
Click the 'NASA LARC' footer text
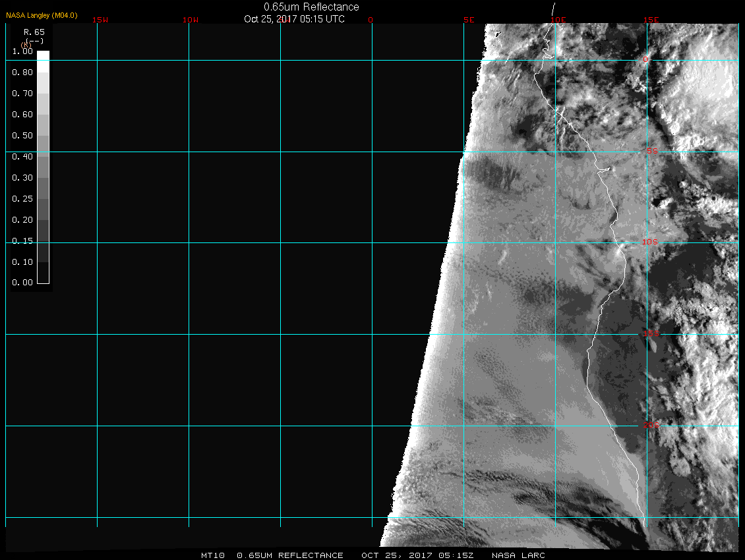pos(518,555)
